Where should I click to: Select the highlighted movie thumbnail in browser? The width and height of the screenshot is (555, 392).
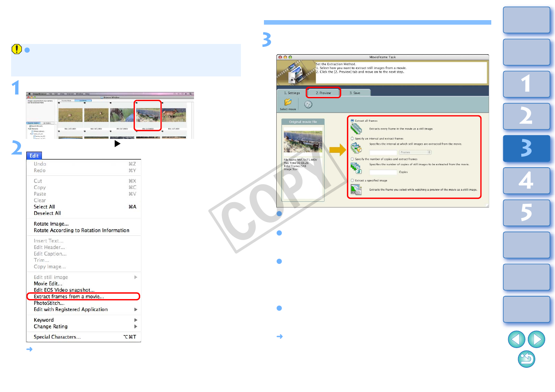point(148,115)
